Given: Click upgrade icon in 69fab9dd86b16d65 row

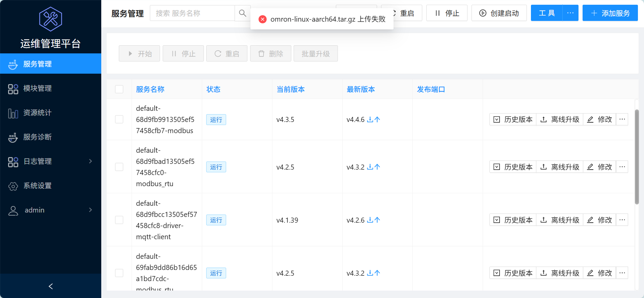Looking at the screenshot, I should pos(373,273).
